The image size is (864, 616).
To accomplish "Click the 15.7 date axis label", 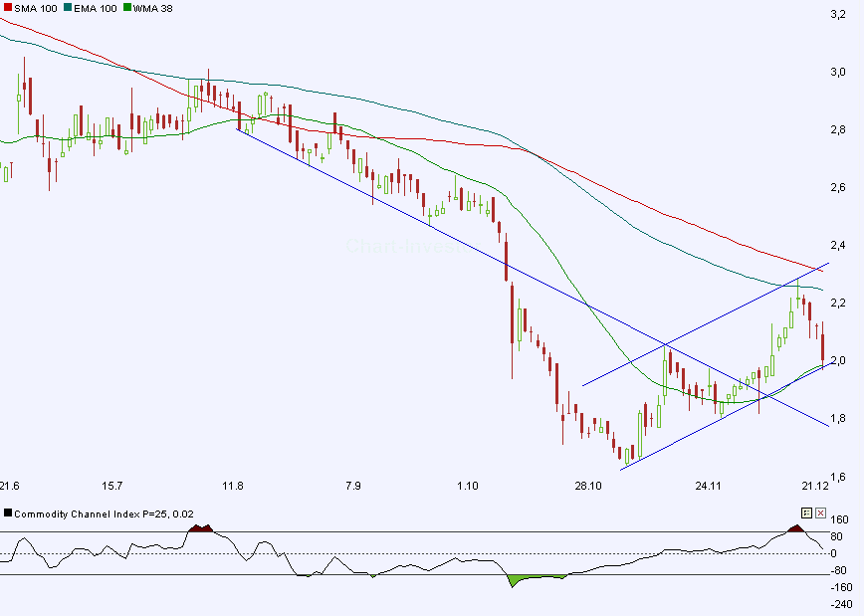I will click(x=112, y=486).
